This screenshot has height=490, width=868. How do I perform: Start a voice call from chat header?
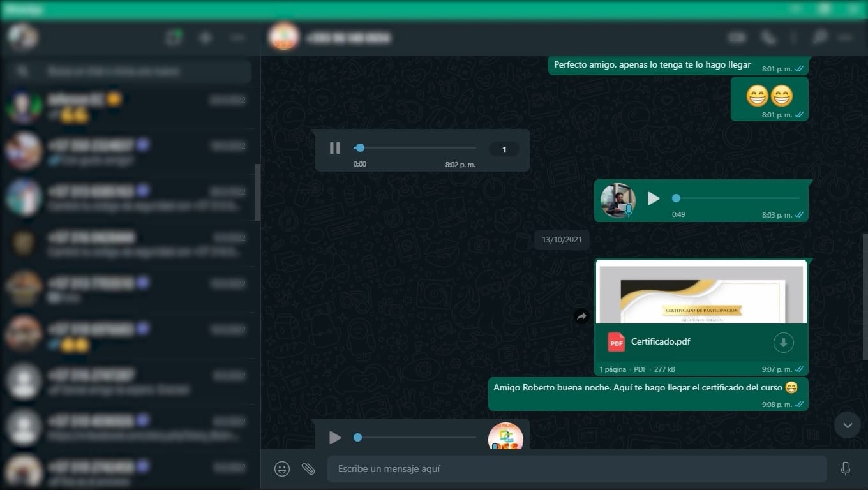[x=768, y=38]
